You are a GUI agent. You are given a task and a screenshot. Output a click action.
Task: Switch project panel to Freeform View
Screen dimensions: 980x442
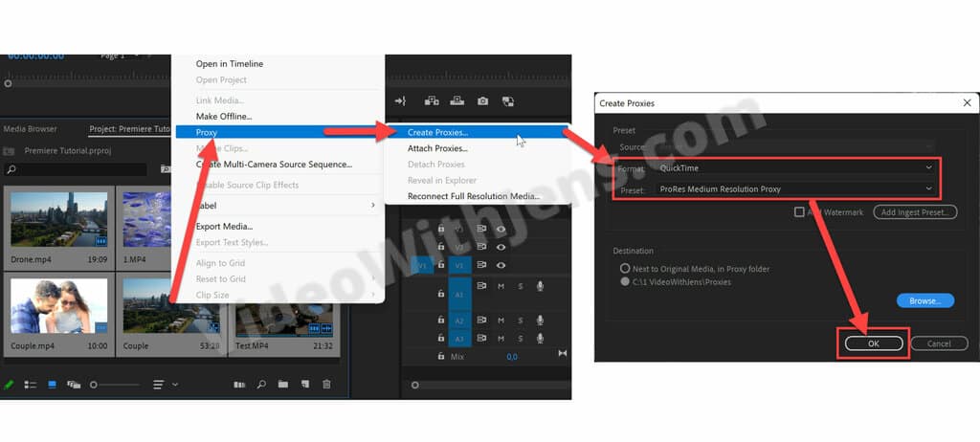click(74, 385)
